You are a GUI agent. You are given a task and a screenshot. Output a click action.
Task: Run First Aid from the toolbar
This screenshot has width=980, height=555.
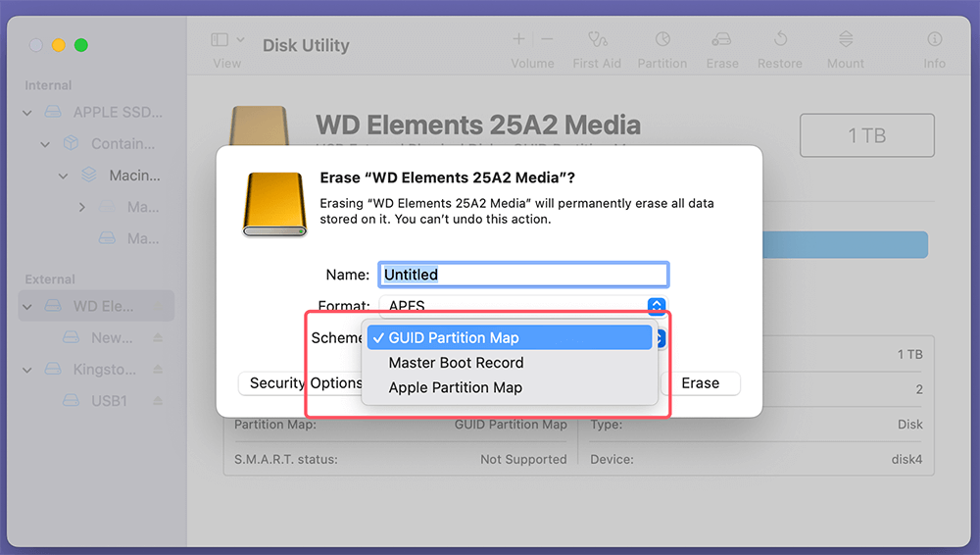[x=597, y=40]
